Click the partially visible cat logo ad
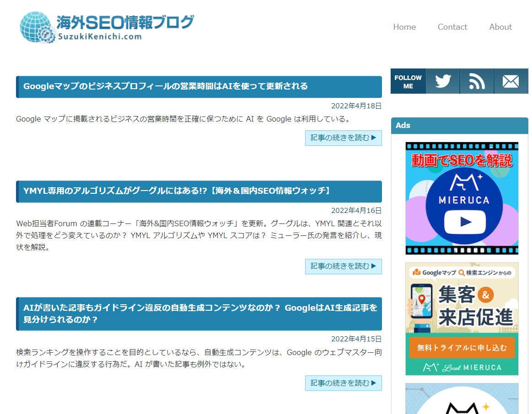 [x=462, y=398]
